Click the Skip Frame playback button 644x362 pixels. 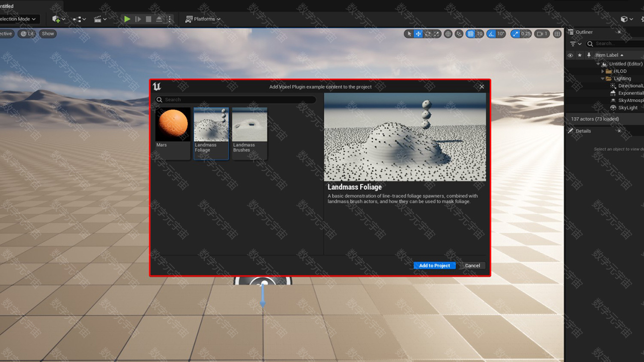coord(138,19)
